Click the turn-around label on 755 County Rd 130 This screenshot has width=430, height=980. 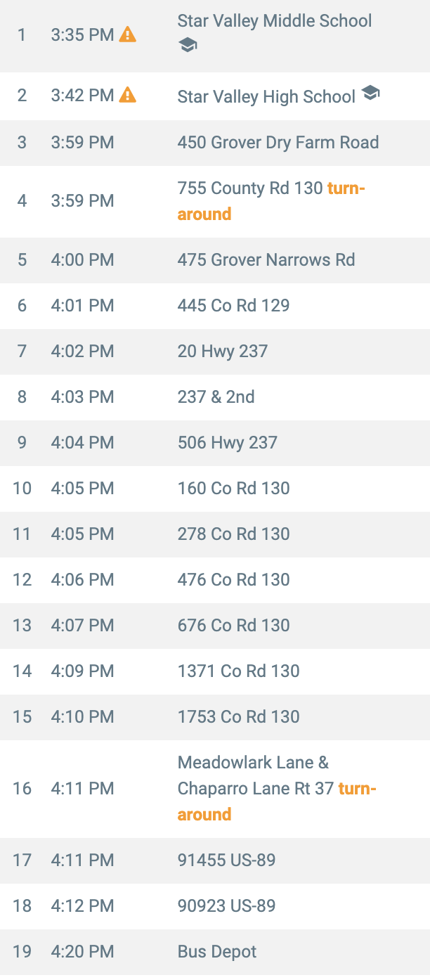coord(271,201)
